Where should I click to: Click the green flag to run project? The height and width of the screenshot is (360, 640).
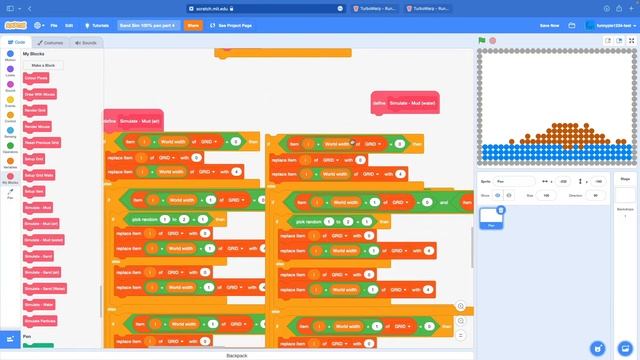[482, 40]
